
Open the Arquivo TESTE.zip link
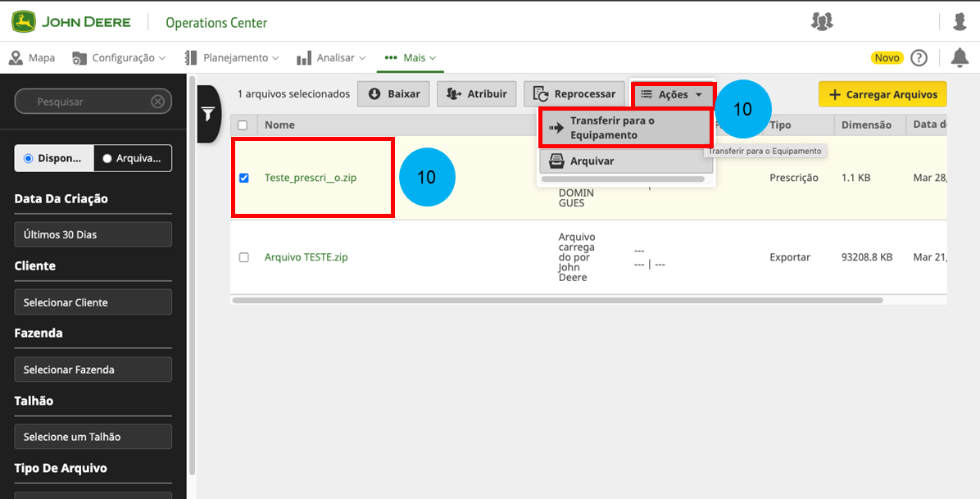tap(306, 257)
